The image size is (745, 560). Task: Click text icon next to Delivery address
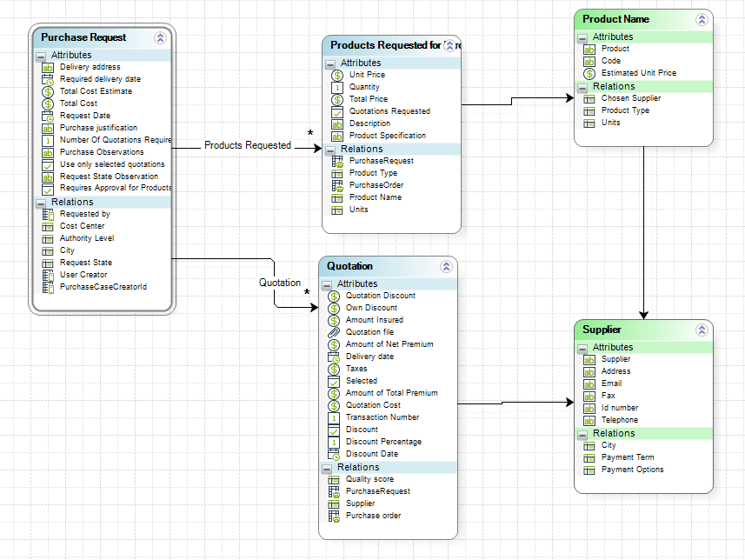pyautogui.click(x=48, y=67)
